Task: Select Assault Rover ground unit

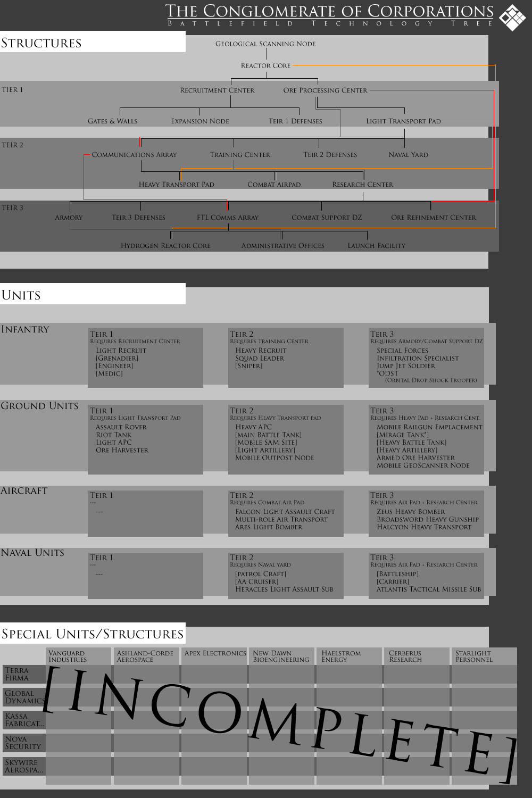Action: [121, 427]
